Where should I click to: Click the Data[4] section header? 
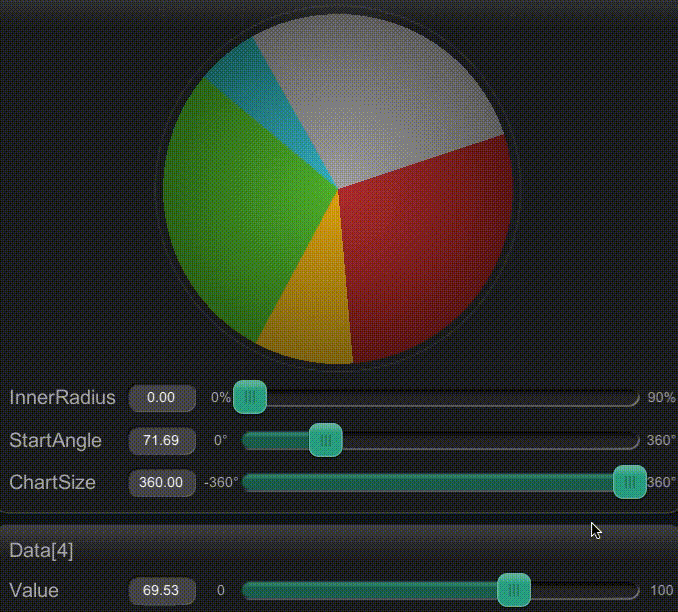pos(41,551)
